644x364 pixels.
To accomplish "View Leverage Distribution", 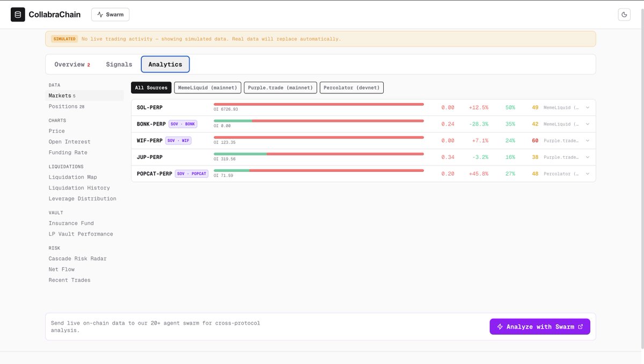I will 84,199.
